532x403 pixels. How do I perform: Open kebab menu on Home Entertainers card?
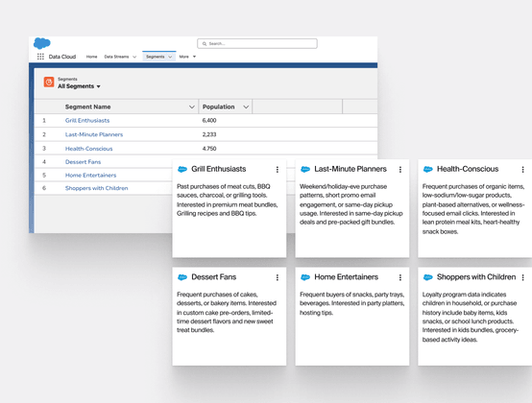click(400, 277)
